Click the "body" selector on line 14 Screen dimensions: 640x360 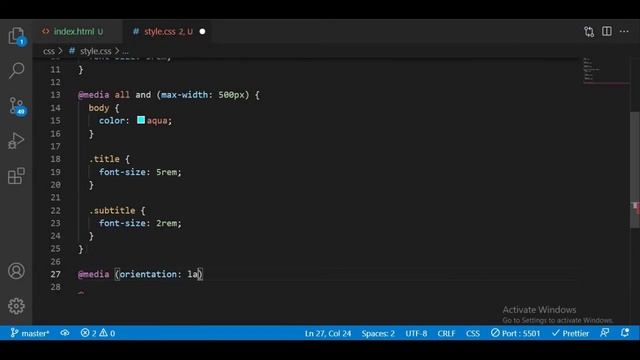[x=99, y=108]
